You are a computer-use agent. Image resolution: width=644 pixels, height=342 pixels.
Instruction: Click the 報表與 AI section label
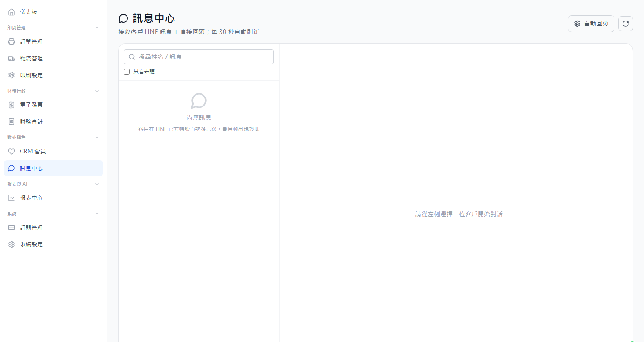[x=17, y=184]
